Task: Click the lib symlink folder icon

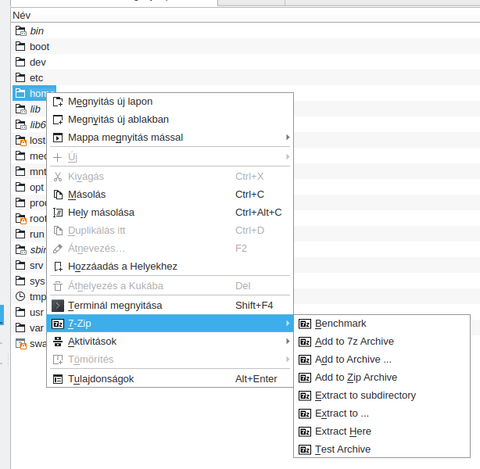Action: click(x=20, y=109)
